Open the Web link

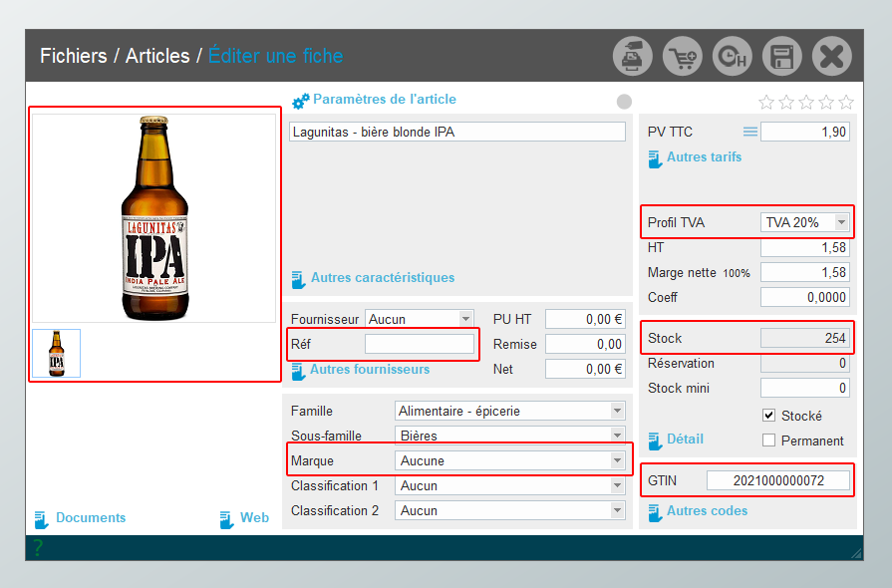[254, 517]
